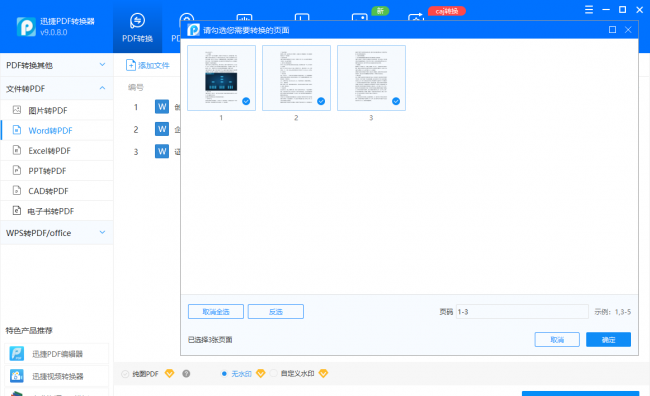Click the 图片转PDF image icon
Viewport: 650px width, 396px height.
[17, 110]
